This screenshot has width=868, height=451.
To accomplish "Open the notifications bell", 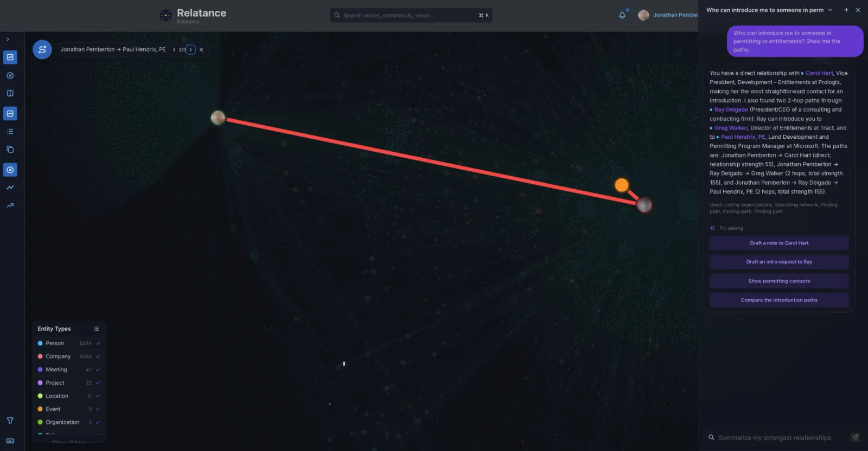I will pyautogui.click(x=622, y=15).
